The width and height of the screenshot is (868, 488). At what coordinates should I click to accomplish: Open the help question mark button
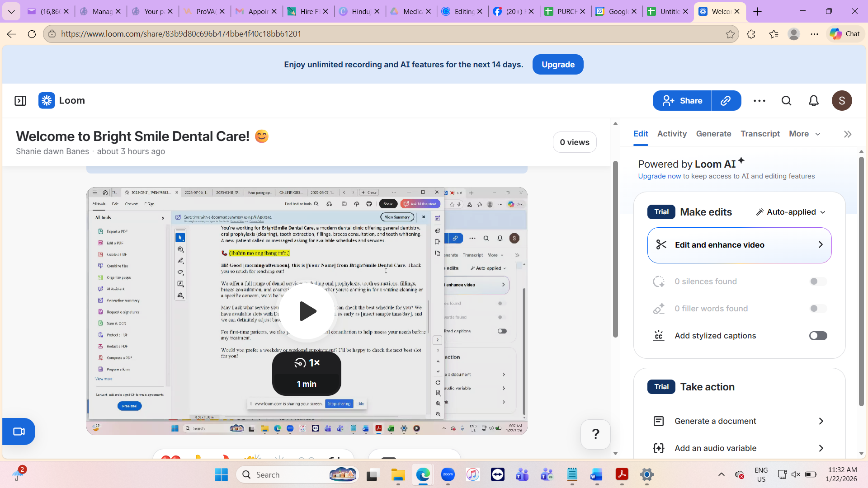tap(595, 434)
